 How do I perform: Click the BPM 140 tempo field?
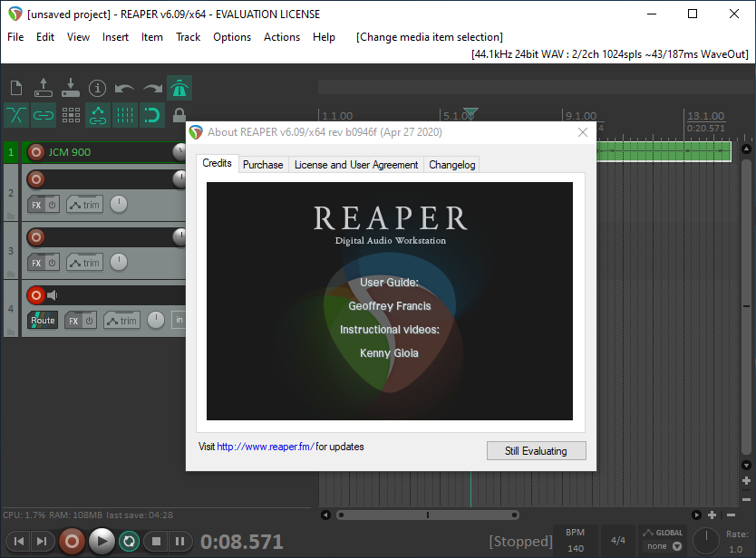tap(576, 541)
